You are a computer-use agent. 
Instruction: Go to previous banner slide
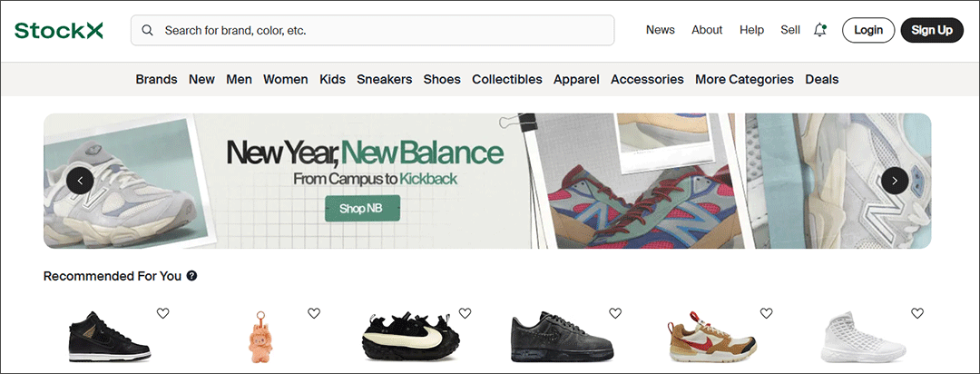pyautogui.click(x=80, y=181)
